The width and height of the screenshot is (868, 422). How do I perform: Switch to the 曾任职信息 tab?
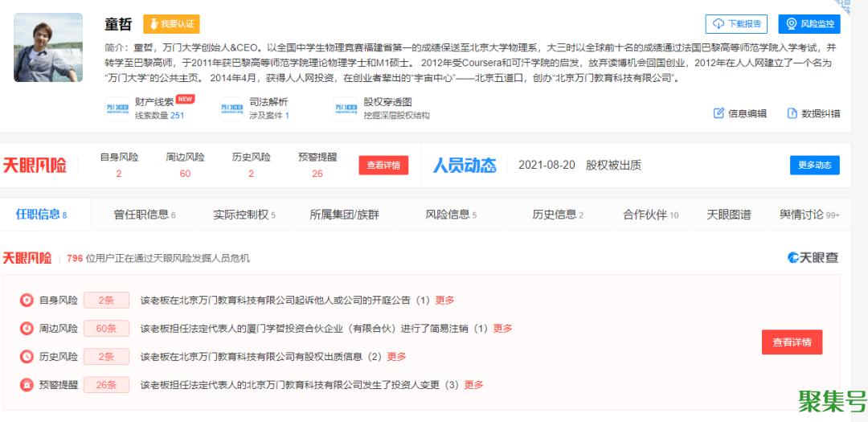coord(144,215)
